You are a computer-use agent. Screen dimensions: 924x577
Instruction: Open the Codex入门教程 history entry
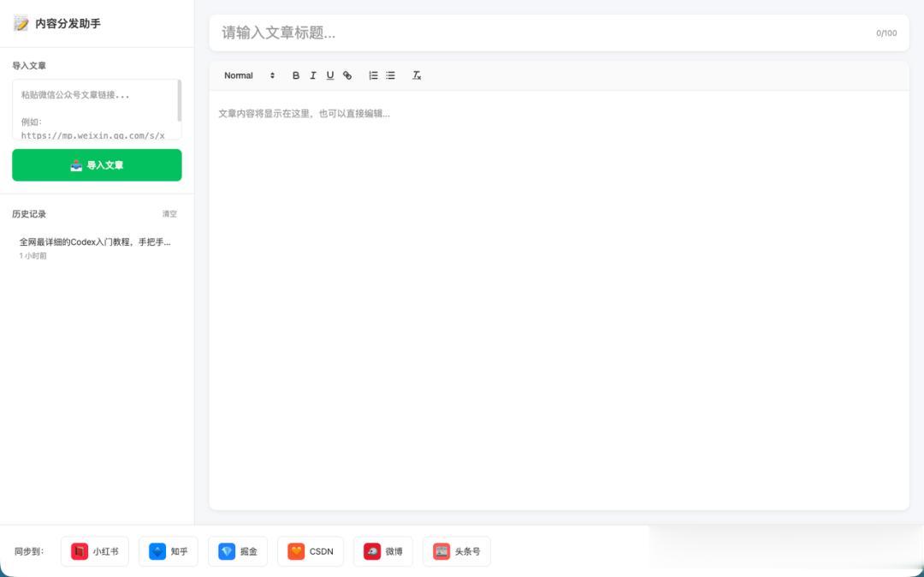coord(97,248)
